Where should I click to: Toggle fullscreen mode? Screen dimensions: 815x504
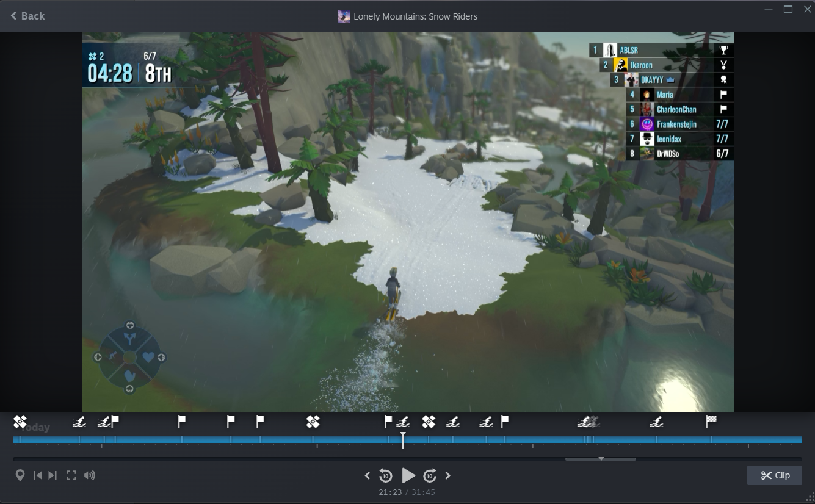point(71,475)
